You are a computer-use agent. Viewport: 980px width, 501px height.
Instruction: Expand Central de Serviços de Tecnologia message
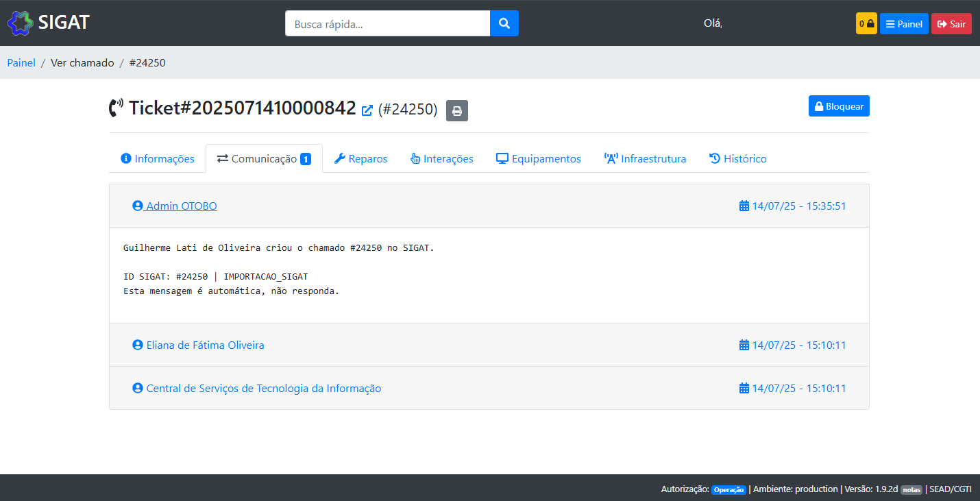coord(263,389)
